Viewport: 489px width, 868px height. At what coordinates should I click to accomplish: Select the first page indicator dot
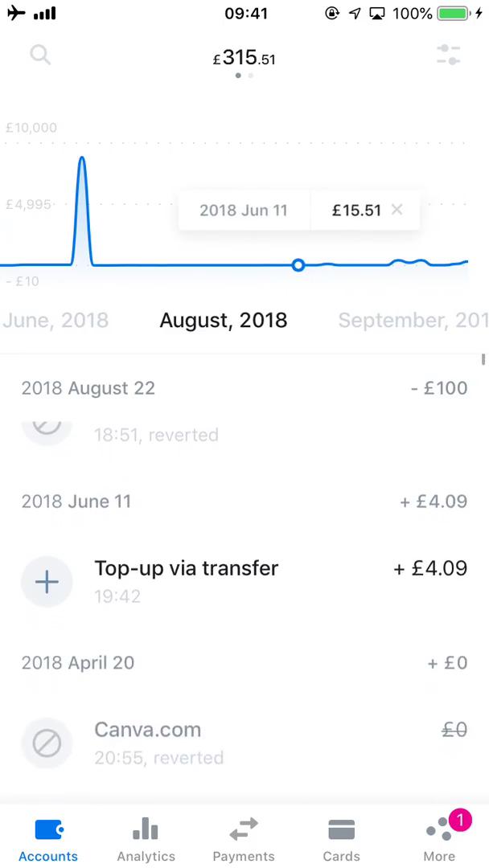pyautogui.click(x=238, y=75)
